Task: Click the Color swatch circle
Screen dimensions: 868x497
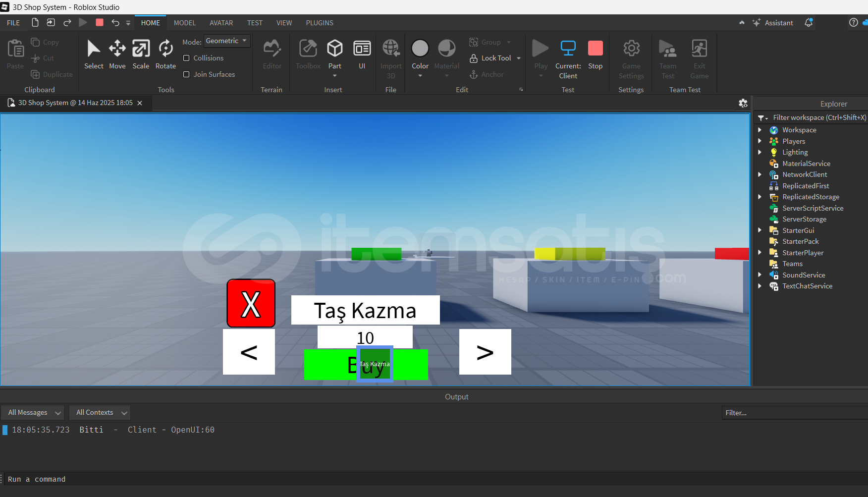Action: point(420,49)
